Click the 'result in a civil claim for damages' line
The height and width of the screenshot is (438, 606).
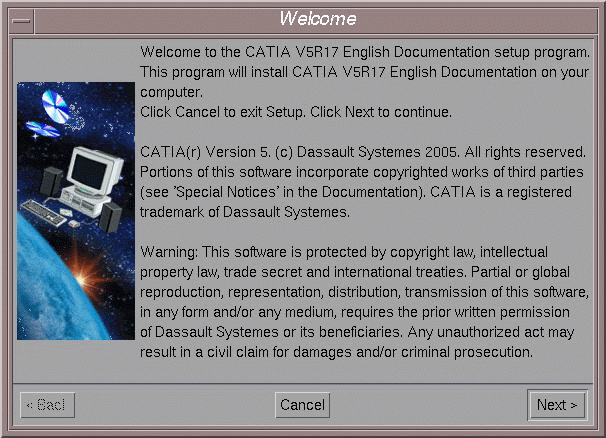pos(336,352)
